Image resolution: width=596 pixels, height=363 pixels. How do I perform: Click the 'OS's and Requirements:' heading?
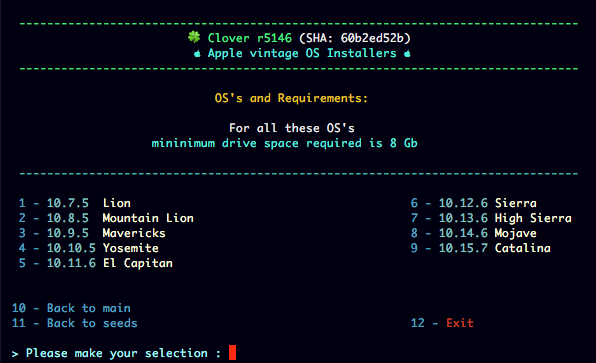[292, 98]
